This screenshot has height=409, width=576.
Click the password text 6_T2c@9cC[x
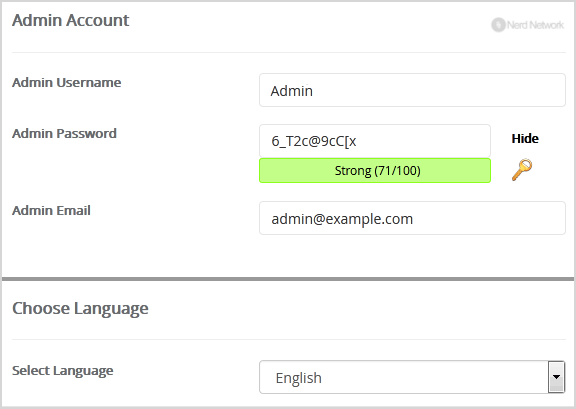[314, 141]
